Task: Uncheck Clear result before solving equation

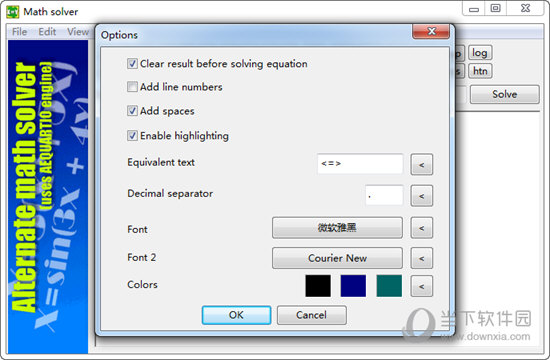Action: [132, 64]
